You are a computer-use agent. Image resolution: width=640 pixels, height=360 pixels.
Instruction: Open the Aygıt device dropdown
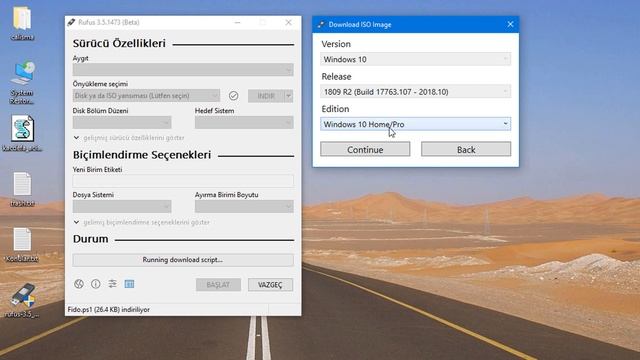tap(183, 70)
